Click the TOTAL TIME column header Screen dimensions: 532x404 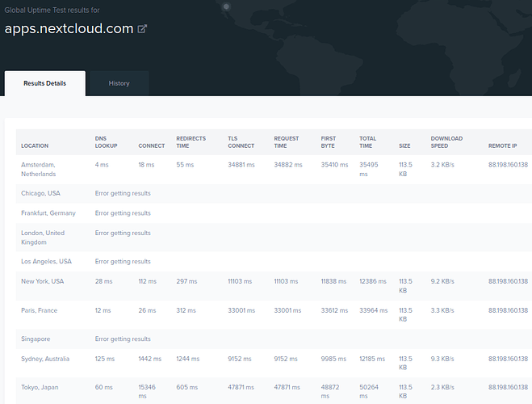coord(368,142)
